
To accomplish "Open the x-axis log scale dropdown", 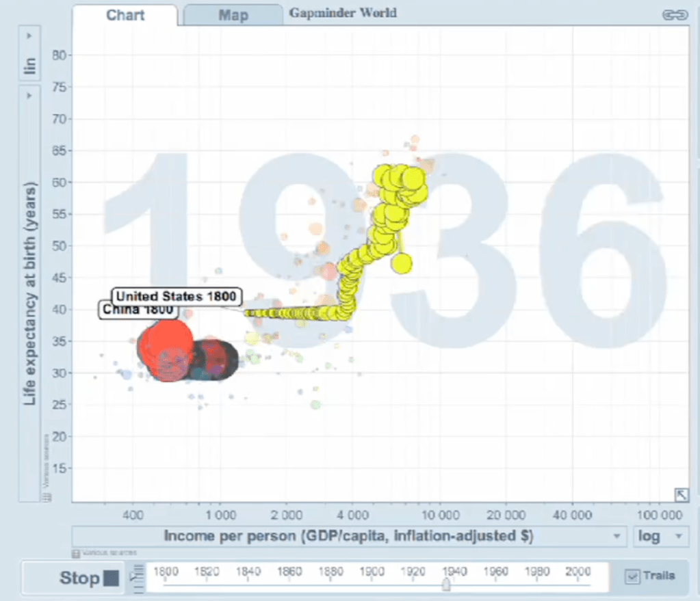I will pos(660,535).
